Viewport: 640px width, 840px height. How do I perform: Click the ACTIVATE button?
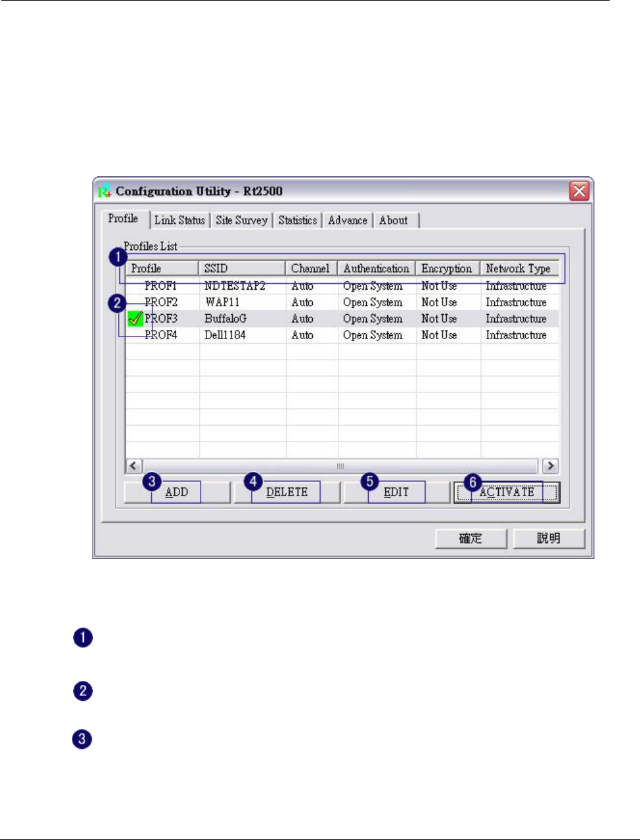pos(507,492)
